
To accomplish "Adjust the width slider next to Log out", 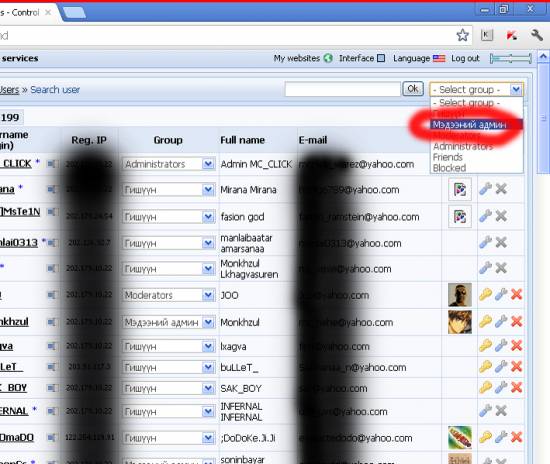I will point(511,59).
